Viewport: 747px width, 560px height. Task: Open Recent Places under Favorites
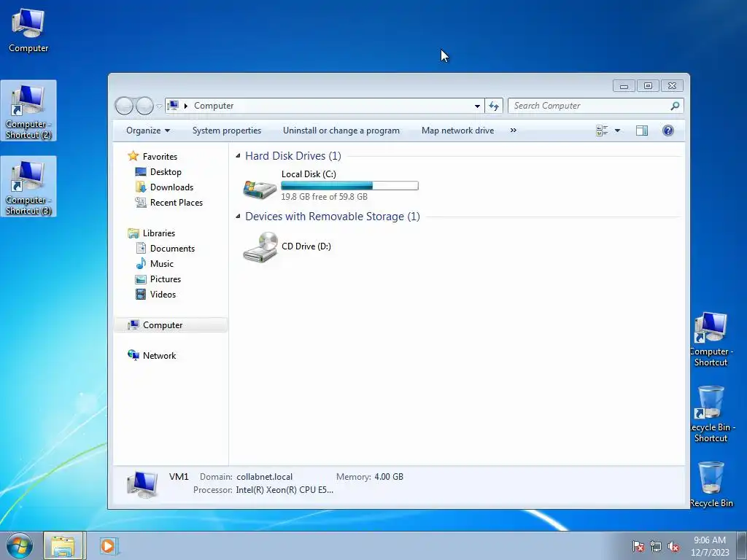(177, 203)
